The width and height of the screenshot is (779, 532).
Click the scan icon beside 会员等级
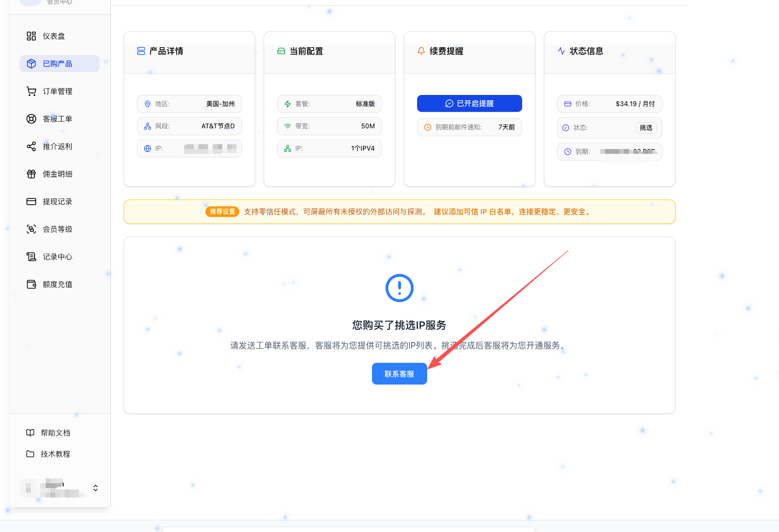point(31,229)
